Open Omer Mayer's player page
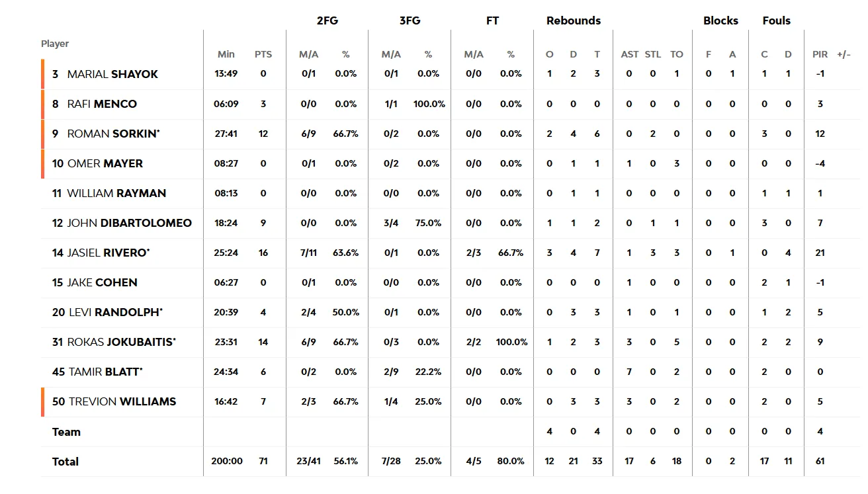Image resolution: width=868 pixels, height=494 pixels. [105, 163]
